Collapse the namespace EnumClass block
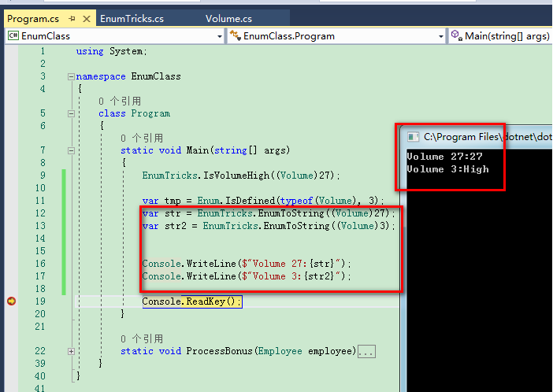The width and height of the screenshot is (553, 392). tap(71, 76)
